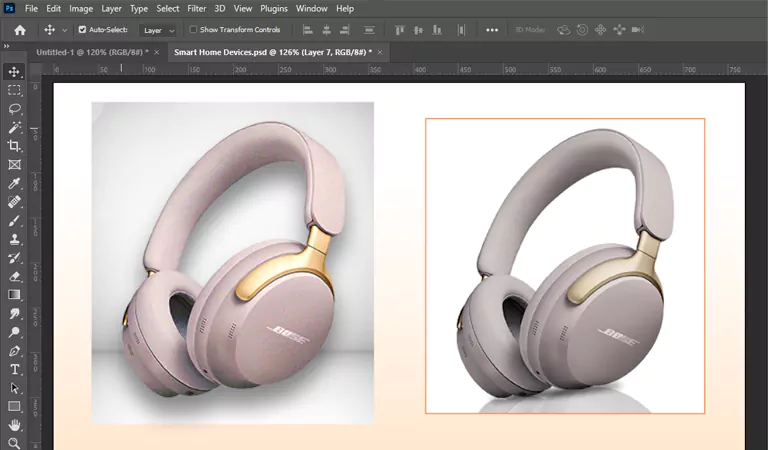Open the Type menu

[x=139, y=8]
